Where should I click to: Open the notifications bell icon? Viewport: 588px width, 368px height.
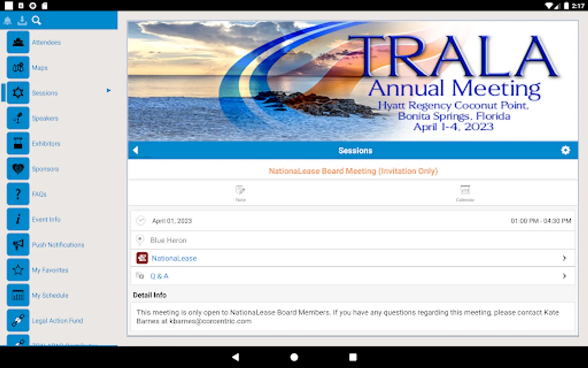[x=8, y=20]
